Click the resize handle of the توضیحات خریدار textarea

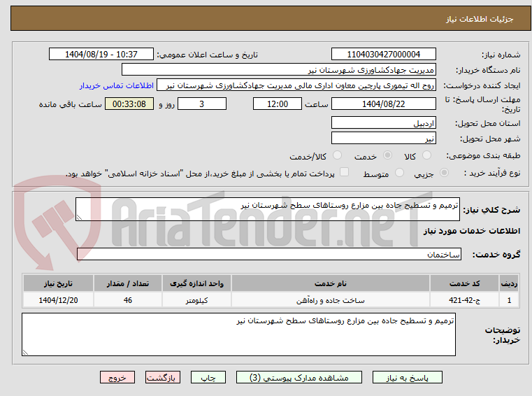click(25, 352)
